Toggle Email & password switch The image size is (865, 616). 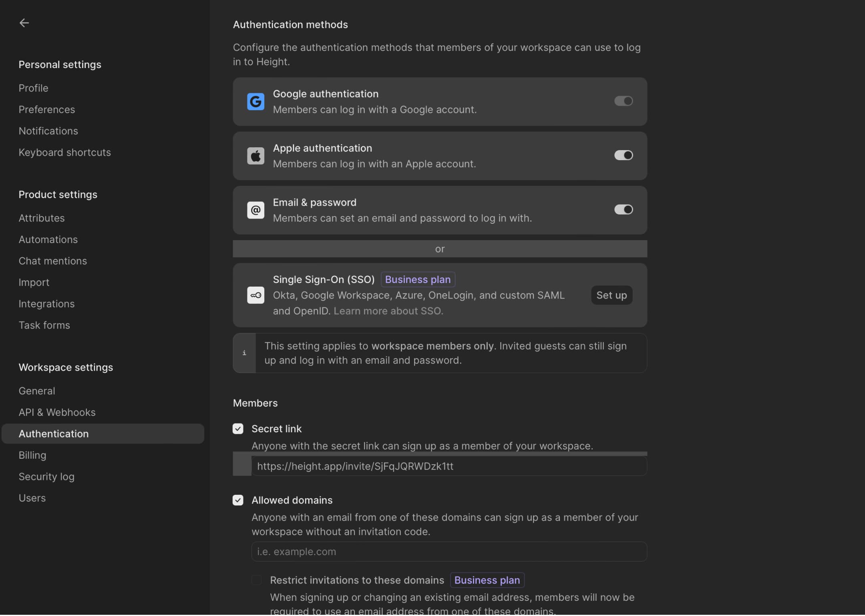(624, 210)
